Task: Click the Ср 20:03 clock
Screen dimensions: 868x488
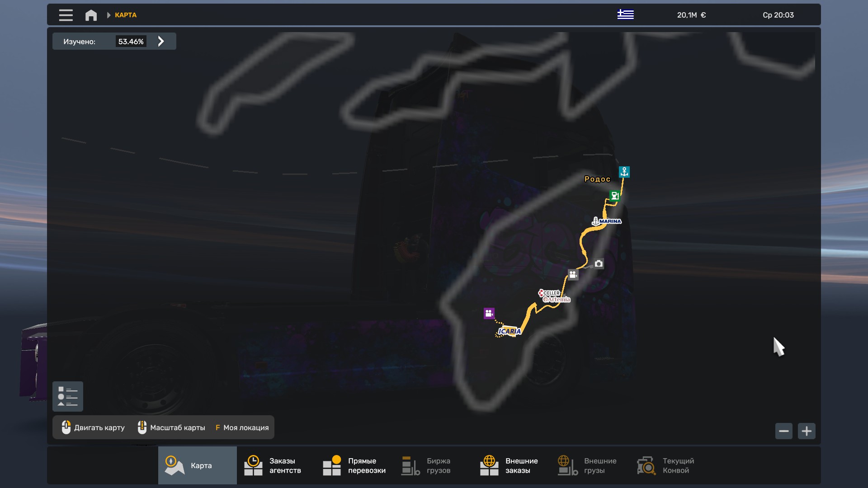Action: coord(778,15)
